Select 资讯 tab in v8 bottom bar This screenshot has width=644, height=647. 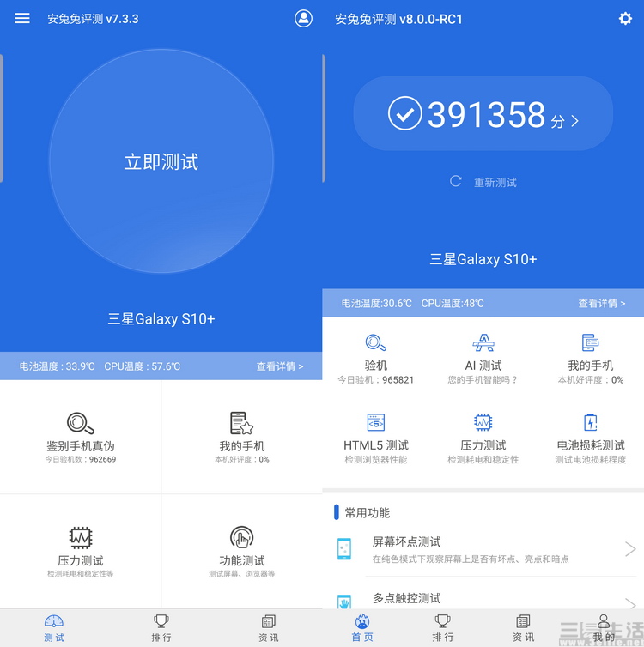[523, 628]
